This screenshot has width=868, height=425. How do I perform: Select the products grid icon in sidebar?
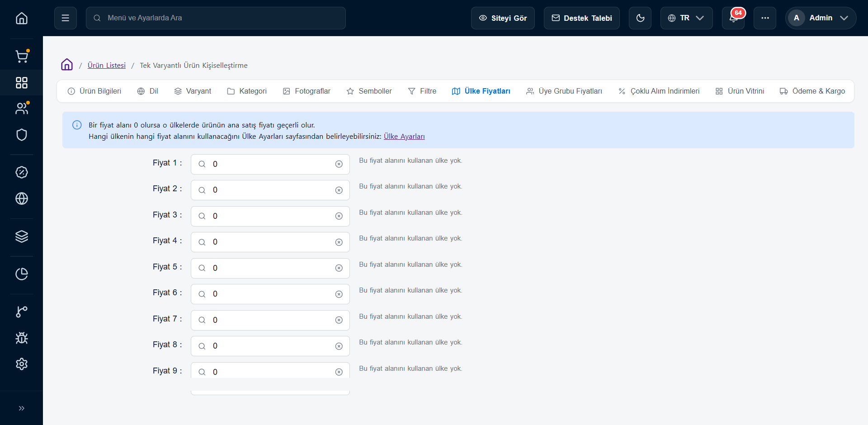pos(22,83)
